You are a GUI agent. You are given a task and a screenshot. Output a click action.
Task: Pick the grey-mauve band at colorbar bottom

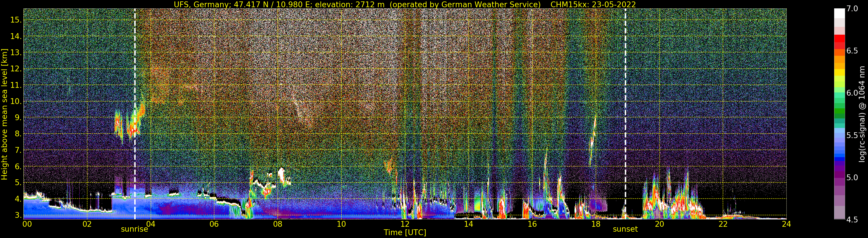[839, 213]
